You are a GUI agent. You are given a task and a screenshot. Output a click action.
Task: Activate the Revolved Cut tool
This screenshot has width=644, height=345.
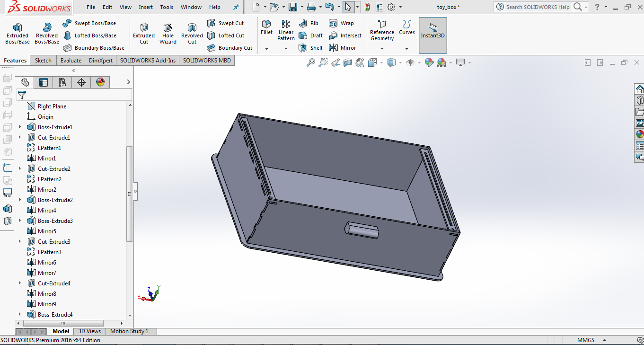[192, 34]
